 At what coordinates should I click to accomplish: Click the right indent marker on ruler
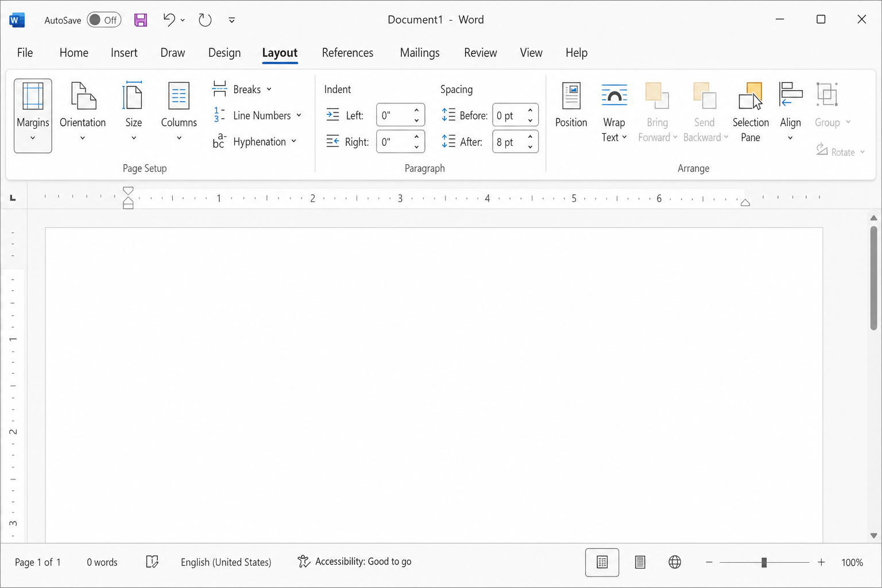tap(745, 202)
